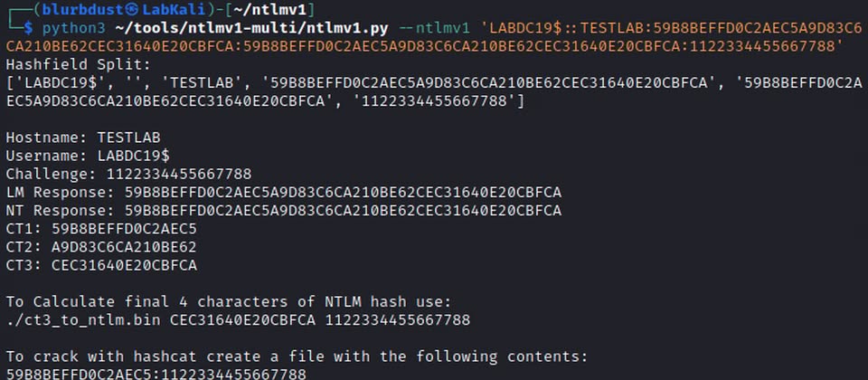The height and width of the screenshot is (380, 868).
Task: Click the NT Response output line
Action: point(283,211)
